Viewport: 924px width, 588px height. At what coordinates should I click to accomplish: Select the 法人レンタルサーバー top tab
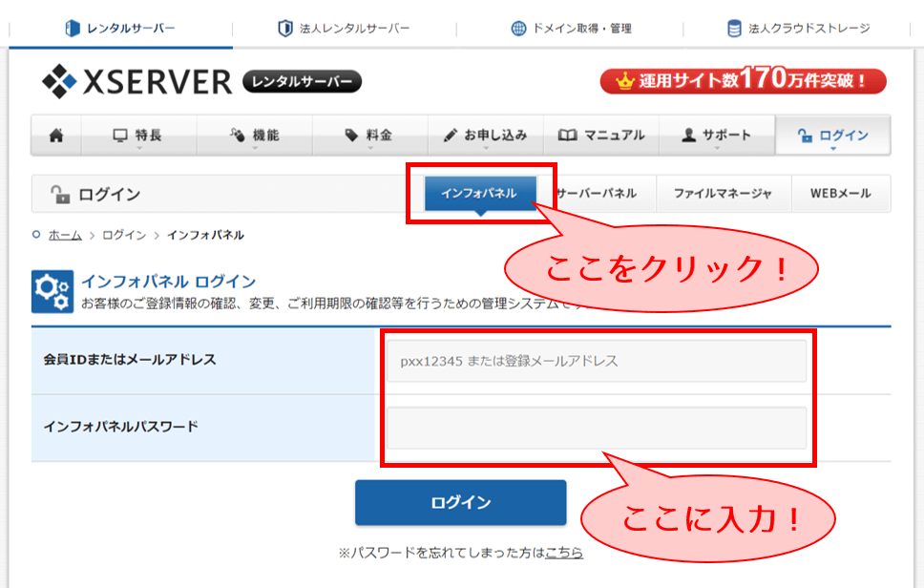pos(345,28)
